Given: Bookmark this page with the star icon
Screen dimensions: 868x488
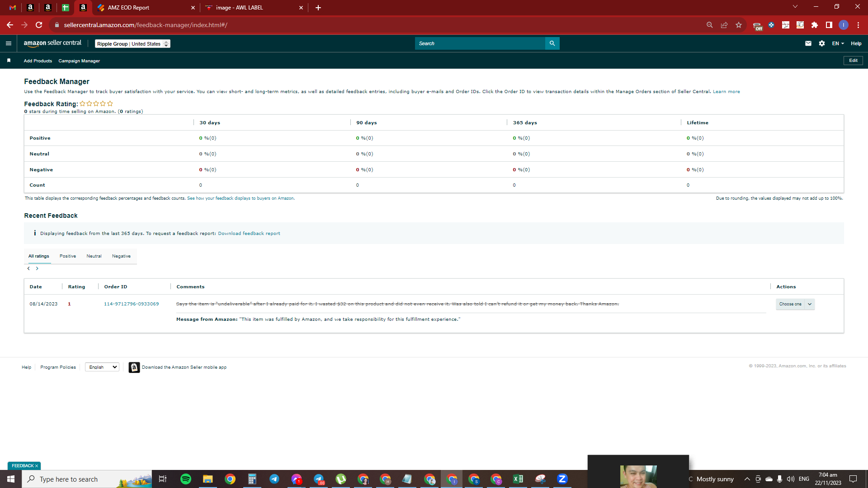Looking at the screenshot, I should point(739,25).
